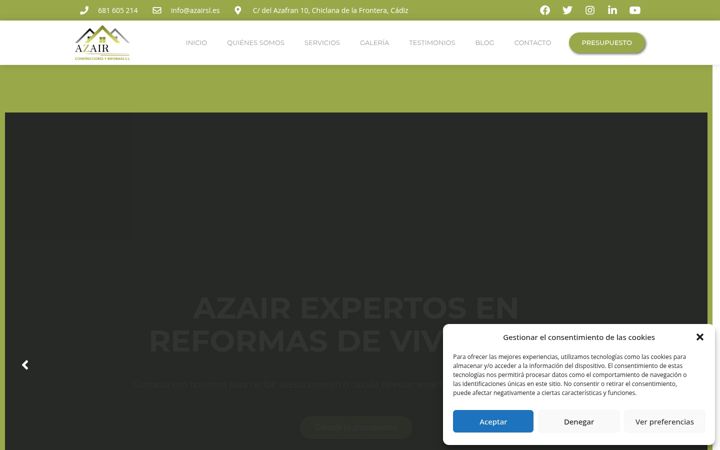Click the hero slider call-to-action button
Screen dimensions: 720x450
tap(356, 428)
